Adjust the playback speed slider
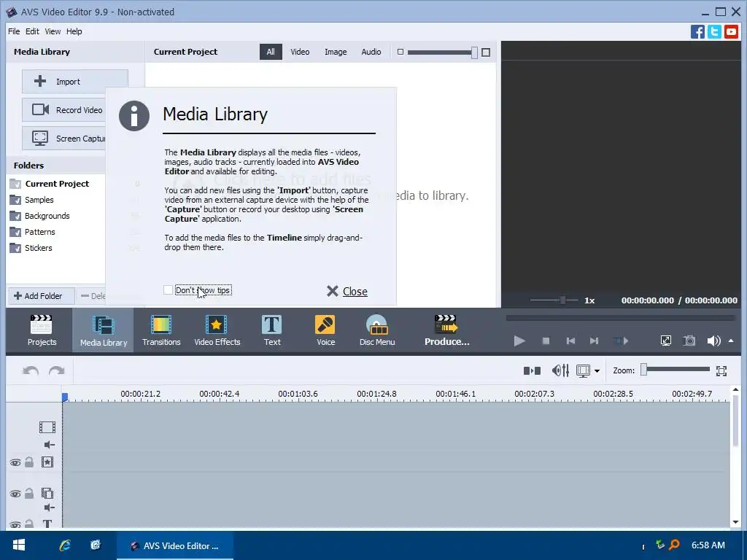This screenshot has width=747, height=560. click(562, 300)
